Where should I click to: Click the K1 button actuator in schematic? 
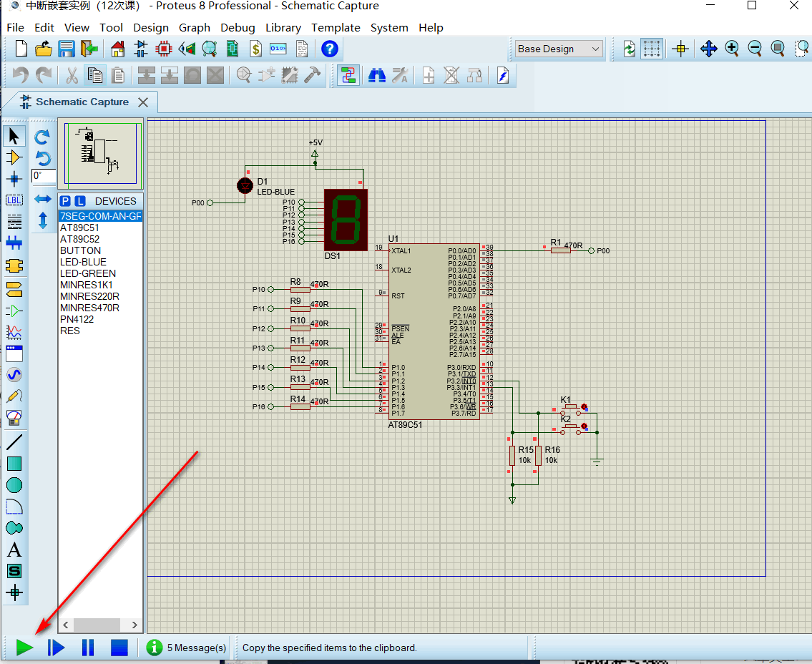(x=584, y=407)
